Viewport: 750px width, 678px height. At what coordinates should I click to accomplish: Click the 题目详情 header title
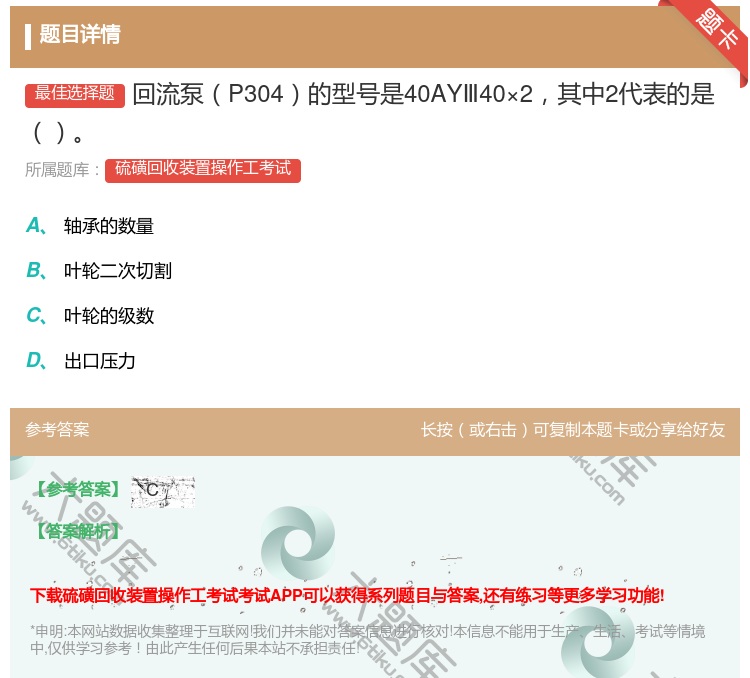(x=80, y=34)
